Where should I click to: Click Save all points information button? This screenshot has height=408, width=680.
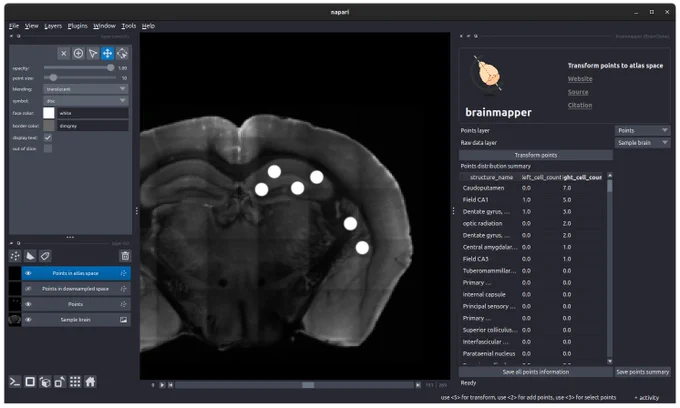pyautogui.click(x=536, y=372)
